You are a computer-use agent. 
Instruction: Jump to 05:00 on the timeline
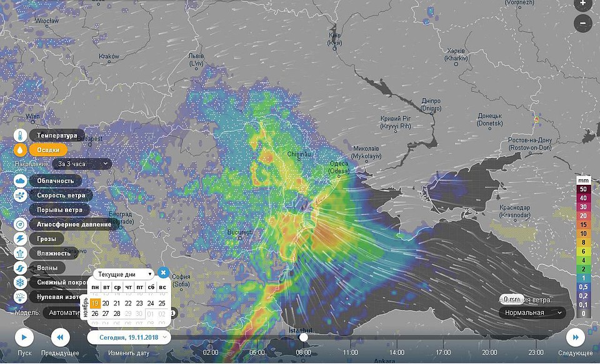coord(257,352)
